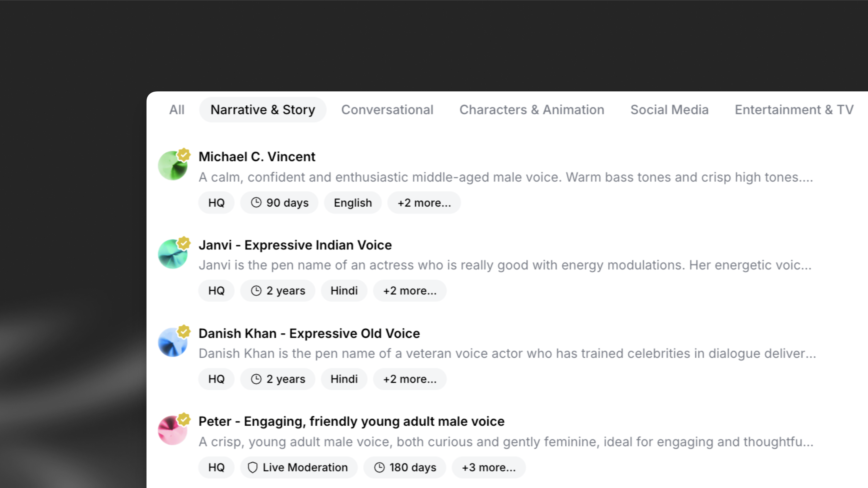
Task: Open Janvi - Expressive Indian Voice
Action: pos(295,245)
